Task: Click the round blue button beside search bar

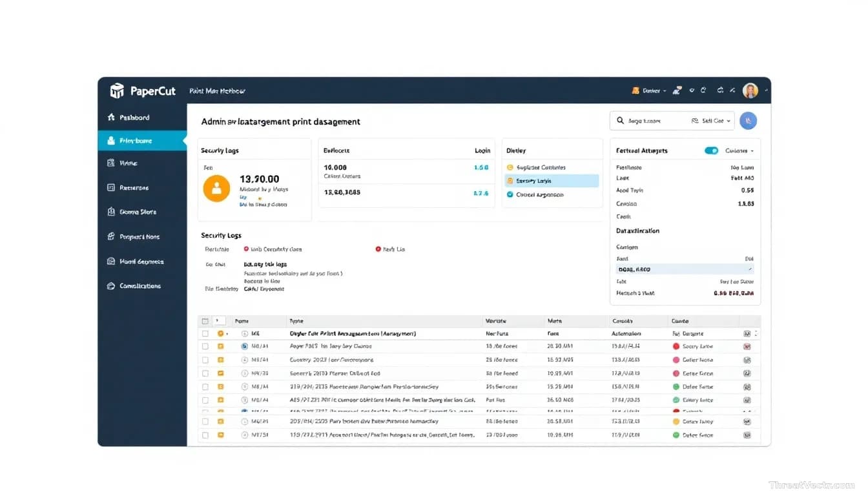Action: (x=748, y=120)
